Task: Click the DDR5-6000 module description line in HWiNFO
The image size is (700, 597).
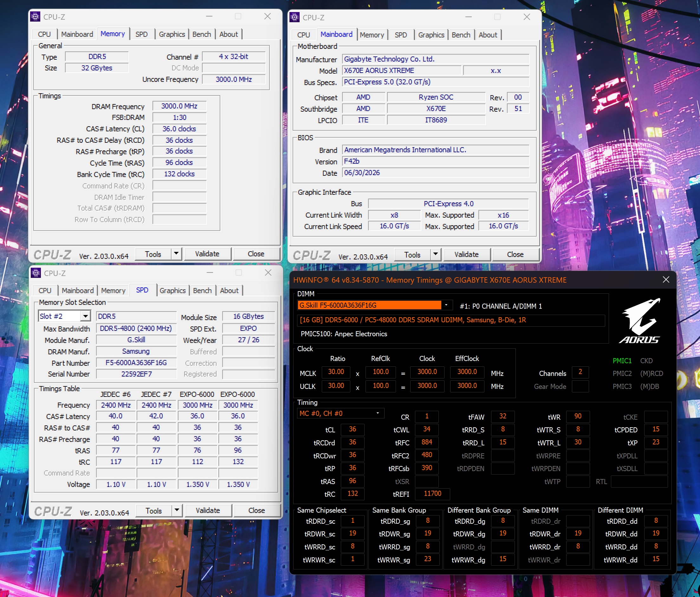Action: pyautogui.click(x=451, y=320)
